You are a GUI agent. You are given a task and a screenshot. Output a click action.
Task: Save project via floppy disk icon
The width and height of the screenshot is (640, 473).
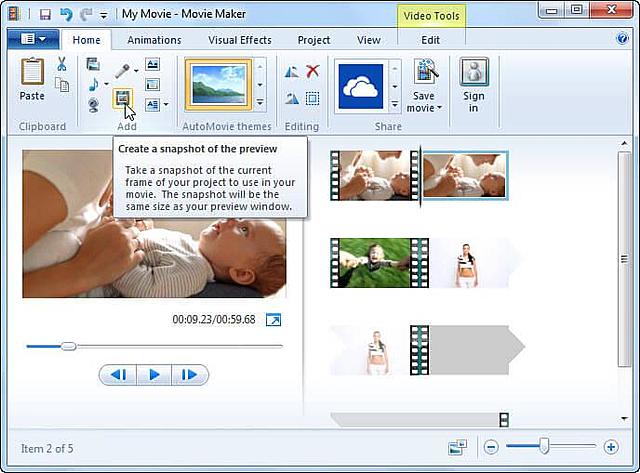(45, 15)
